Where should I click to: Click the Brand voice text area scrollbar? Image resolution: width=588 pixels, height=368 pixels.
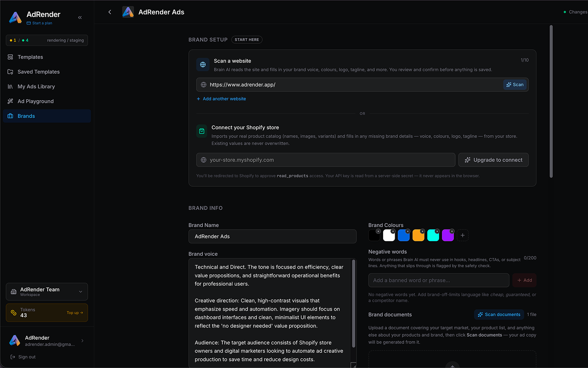[x=354, y=304]
